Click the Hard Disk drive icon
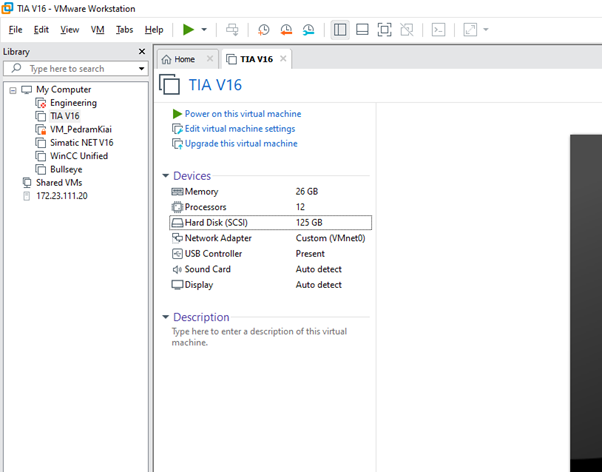This screenshot has width=602, height=472. pos(177,223)
